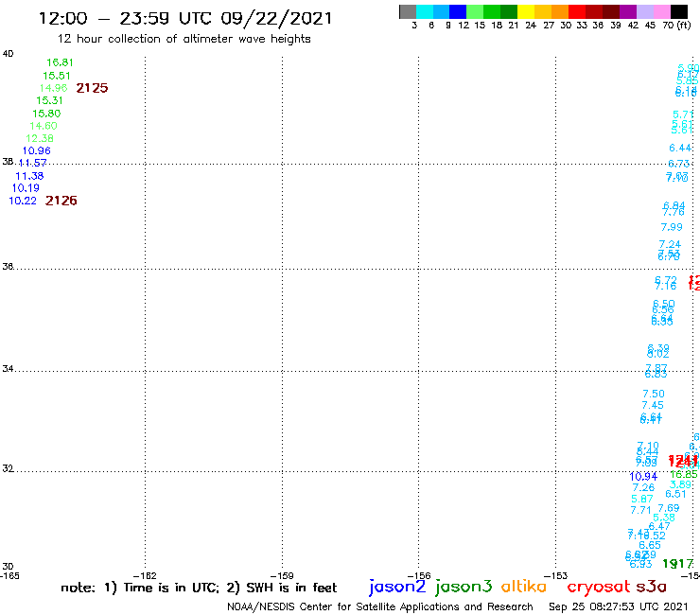Click the '12:00 – 23:59 UTC 09/22/2021' title
The image size is (700, 615).
(185, 19)
